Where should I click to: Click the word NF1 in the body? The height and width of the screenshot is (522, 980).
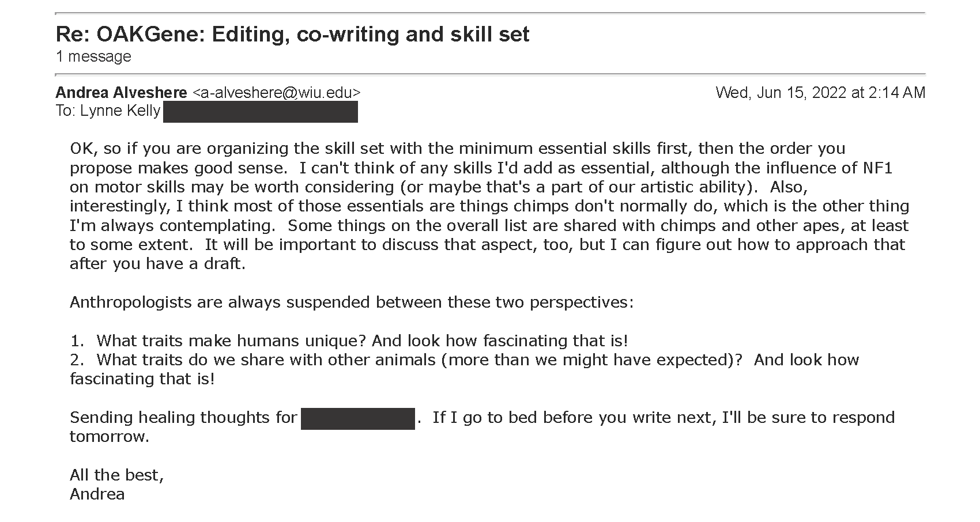(x=877, y=168)
